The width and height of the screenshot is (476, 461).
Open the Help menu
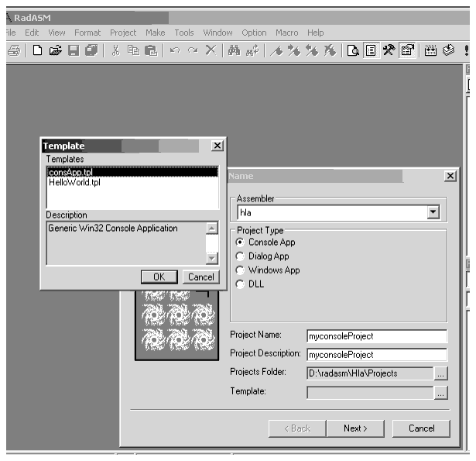tap(316, 33)
